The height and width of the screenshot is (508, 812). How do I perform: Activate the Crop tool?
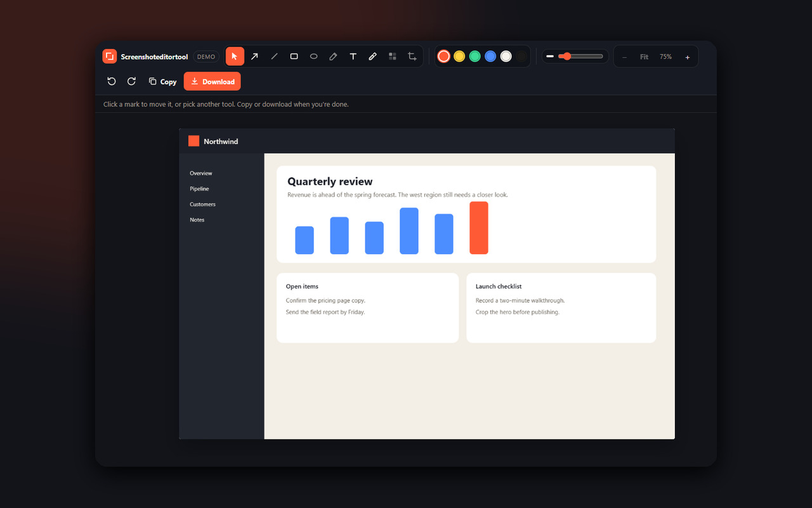point(412,57)
